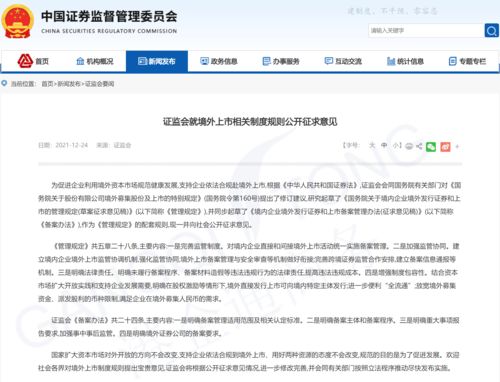500x382 pixels.
Task: Click the location pin breadcrumb icon
Action: tap(4, 83)
